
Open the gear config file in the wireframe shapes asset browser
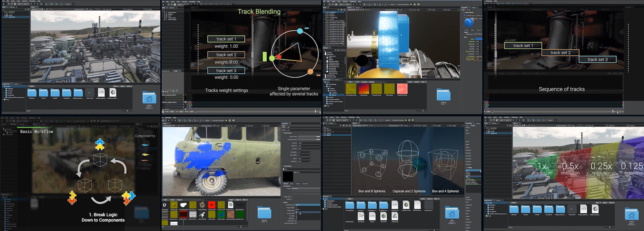point(394,216)
